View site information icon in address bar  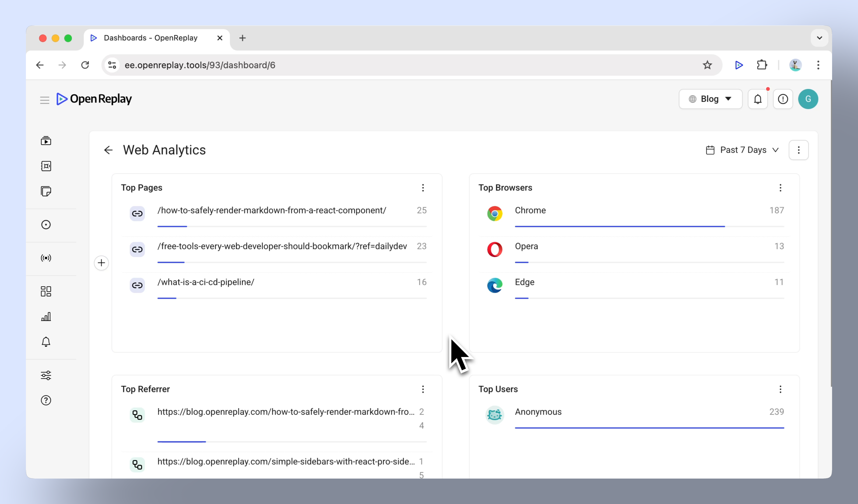[x=112, y=65]
